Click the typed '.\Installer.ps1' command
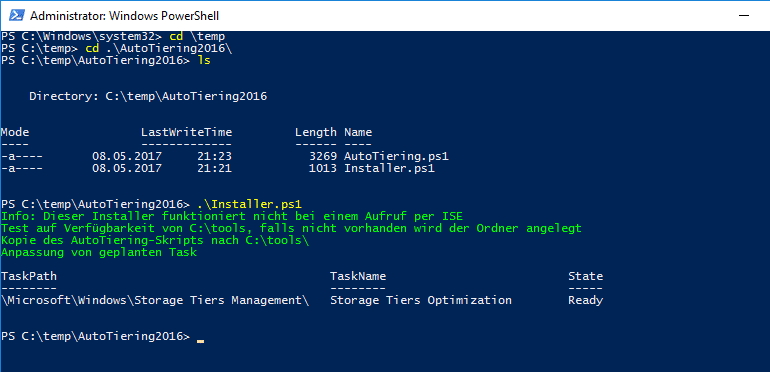This screenshot has height=372, width=770. [x=249, y=204]
